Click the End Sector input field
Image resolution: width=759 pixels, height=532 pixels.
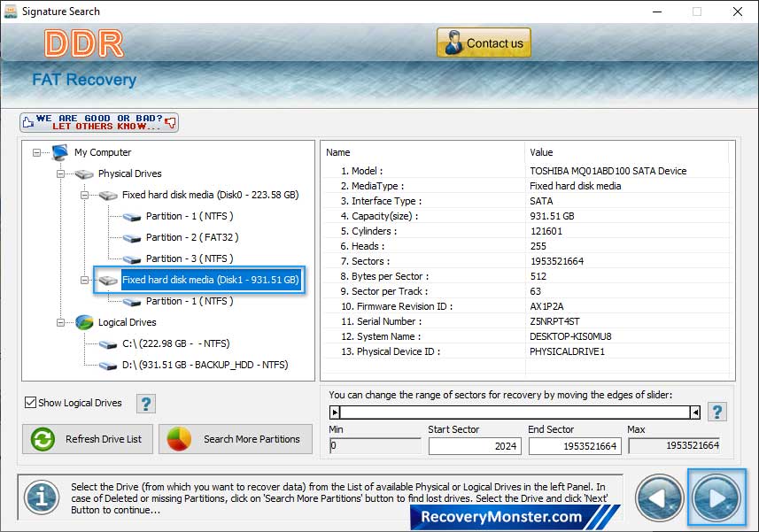point(575,446)
